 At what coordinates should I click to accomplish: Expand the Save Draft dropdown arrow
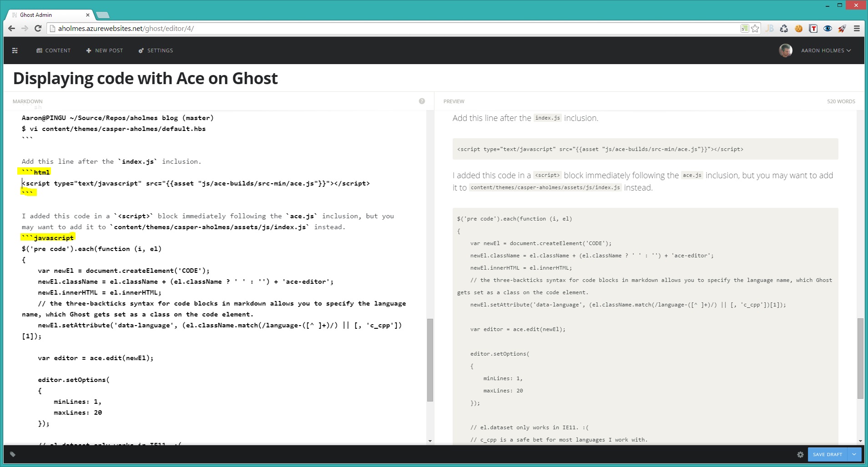click(854, 454)
